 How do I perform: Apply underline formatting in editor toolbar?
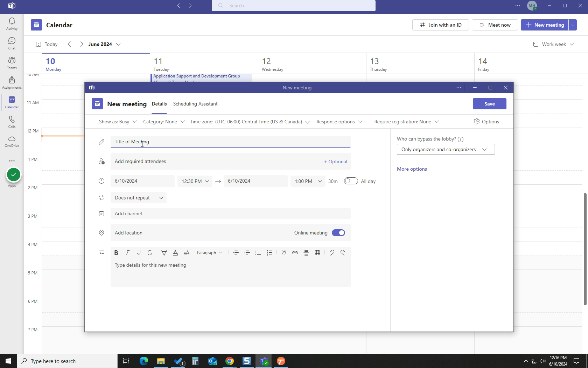139,253
